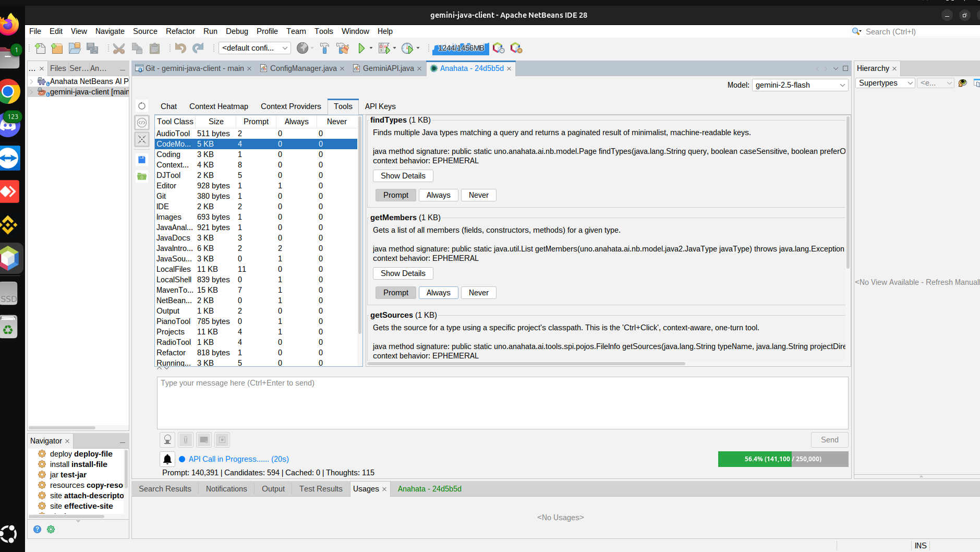Screen dimensions: 980x552
Task: Open Firefox from the Ubuntu dock
Action: click(9, 25)
